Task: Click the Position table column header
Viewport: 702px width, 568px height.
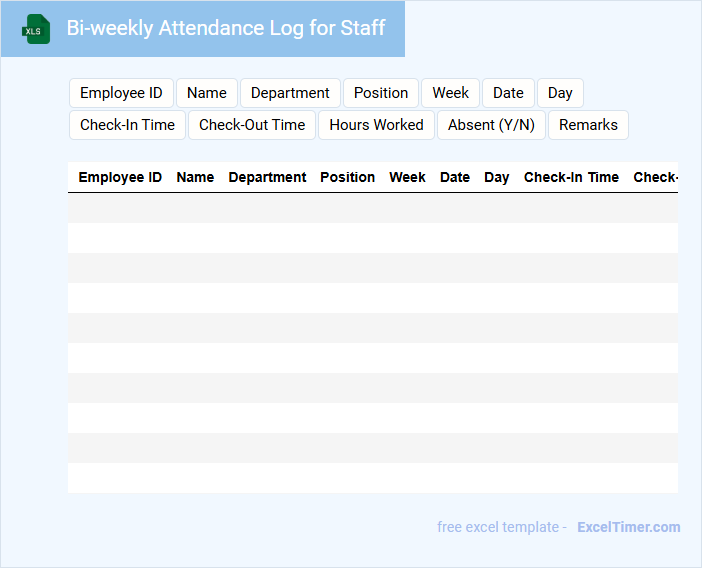Action: coord(347,177)
